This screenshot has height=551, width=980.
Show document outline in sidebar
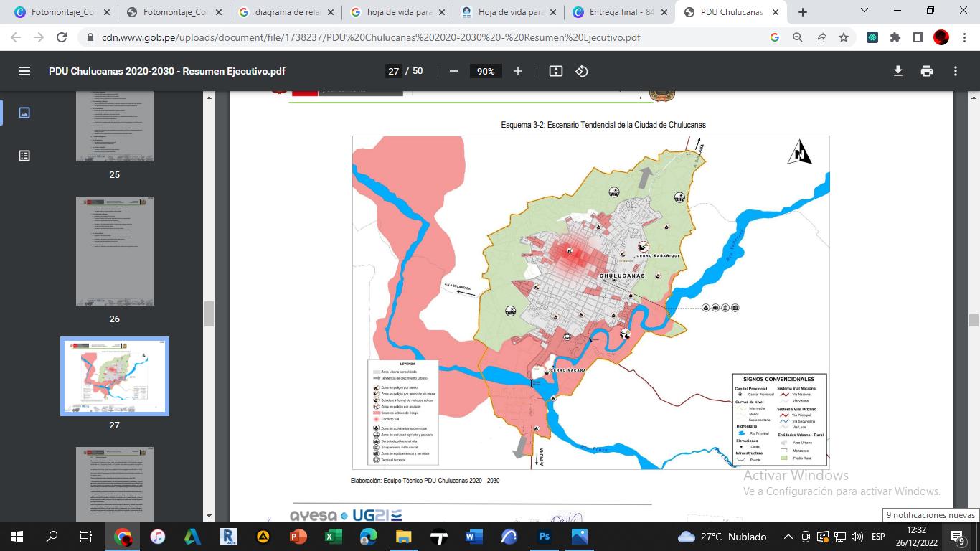point(24,156)
